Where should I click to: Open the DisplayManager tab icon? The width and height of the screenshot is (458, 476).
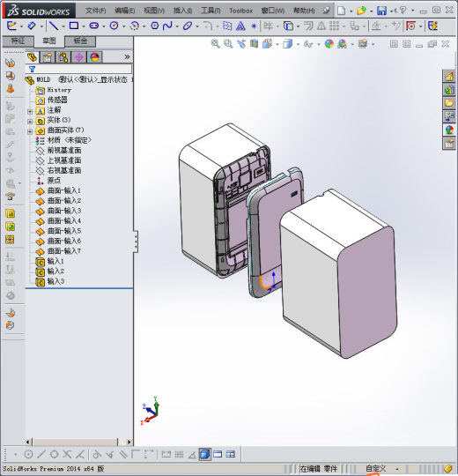pyautogui.click(x=94, y=57)
